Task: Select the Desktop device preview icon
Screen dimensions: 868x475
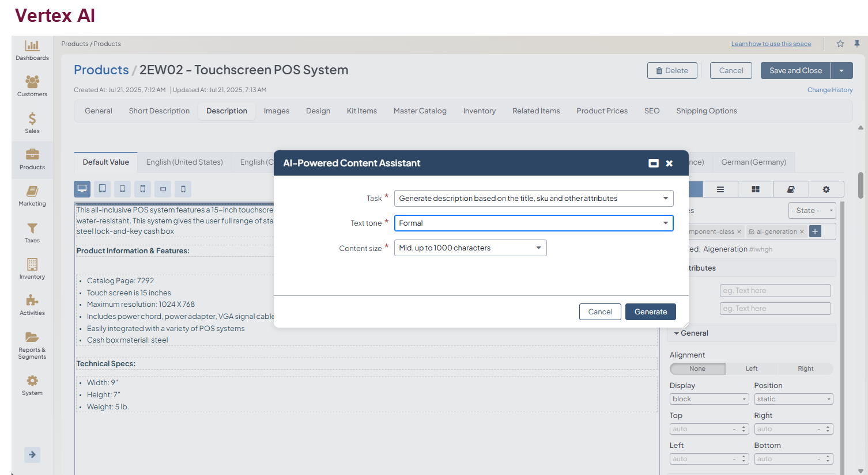Action: click(x=82, y=189)
